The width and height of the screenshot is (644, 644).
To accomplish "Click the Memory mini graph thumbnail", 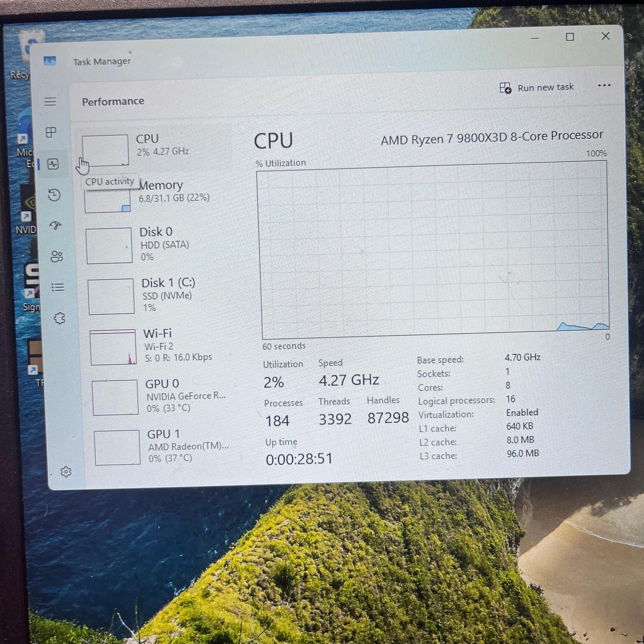I will (x=107, y=201).
